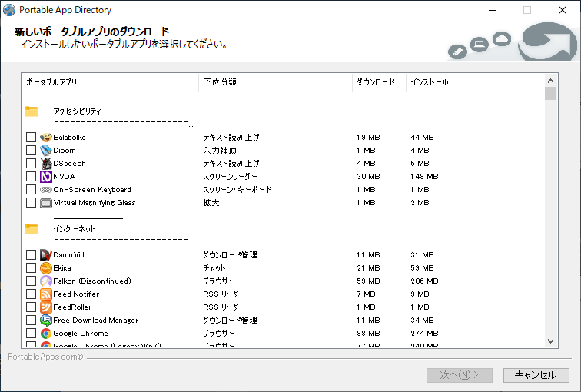
Task: Tick the Falkon (Discontinued) checkbox
Action: pos(31,281)
